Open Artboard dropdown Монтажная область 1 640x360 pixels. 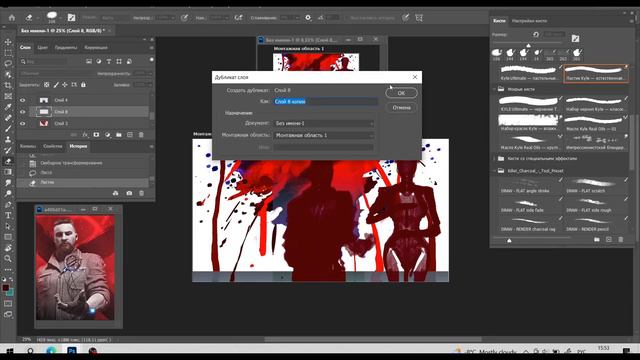pos(324,135)
